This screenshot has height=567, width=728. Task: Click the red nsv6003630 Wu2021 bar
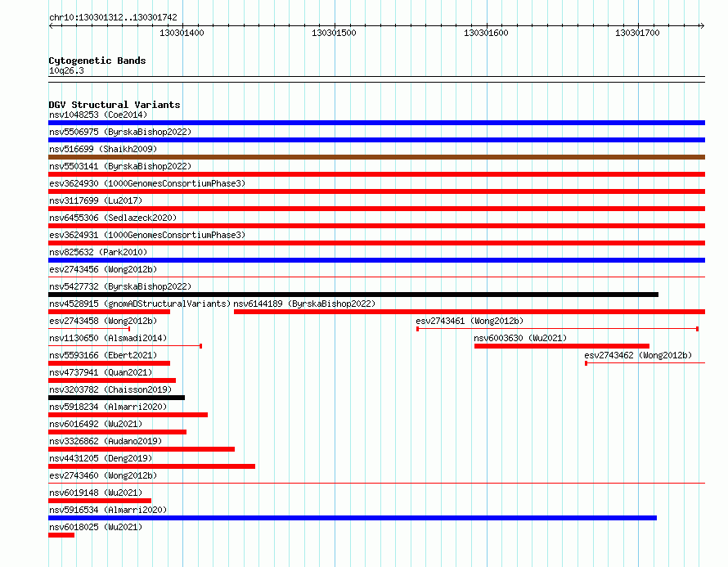562,346
